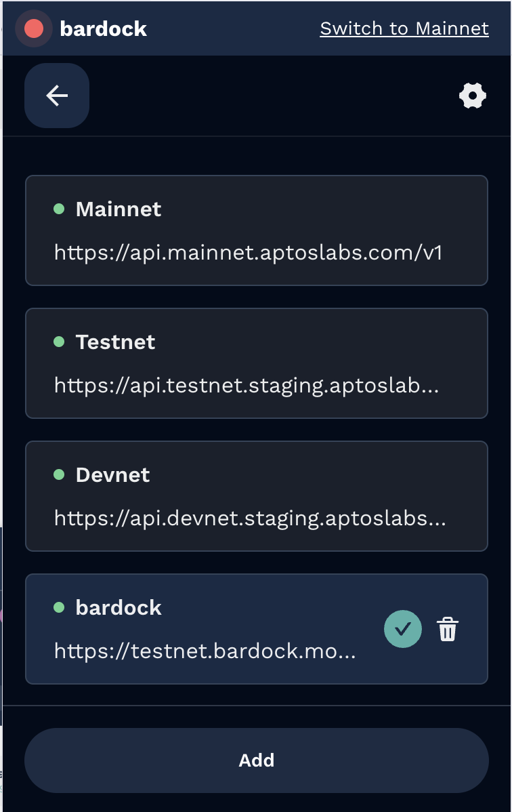The height and width of the screenshot is (812, 512).
Task: Click the bardock testnet URL text
Action: [205, 651]
